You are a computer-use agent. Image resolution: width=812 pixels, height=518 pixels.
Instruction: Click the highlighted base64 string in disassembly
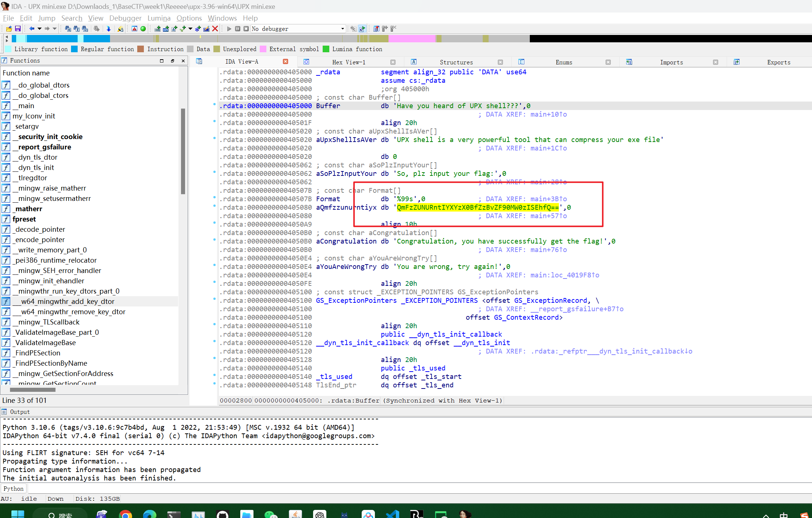[478, 207]
